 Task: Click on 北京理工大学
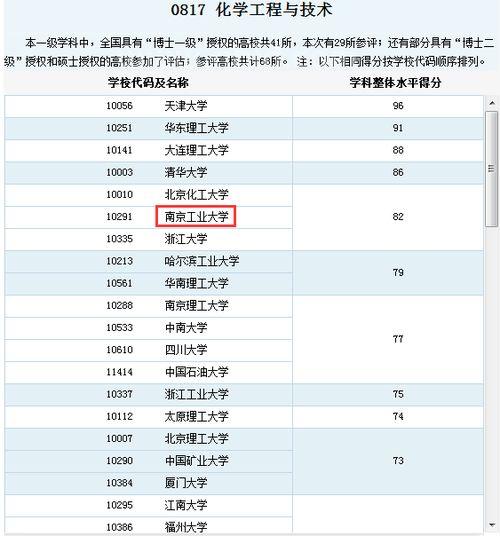coord(196,439)
